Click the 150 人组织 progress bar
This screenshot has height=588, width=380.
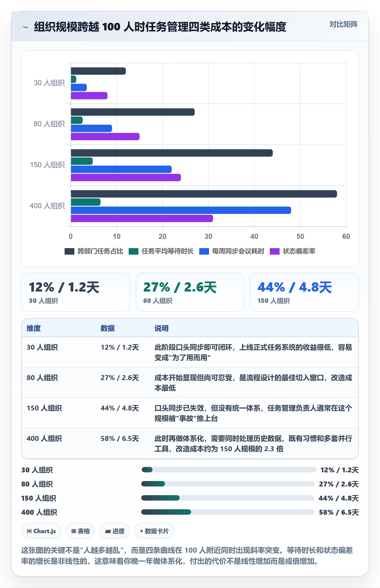(228, 498)
